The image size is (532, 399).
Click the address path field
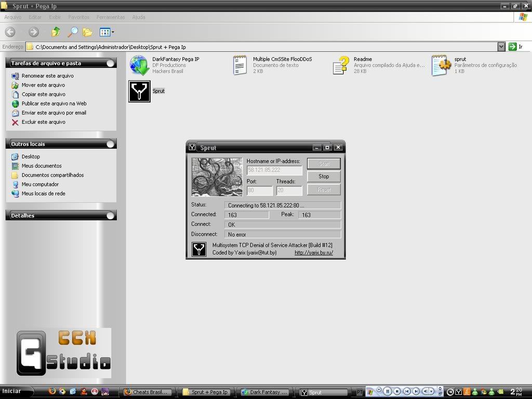(x=262, y=47)
